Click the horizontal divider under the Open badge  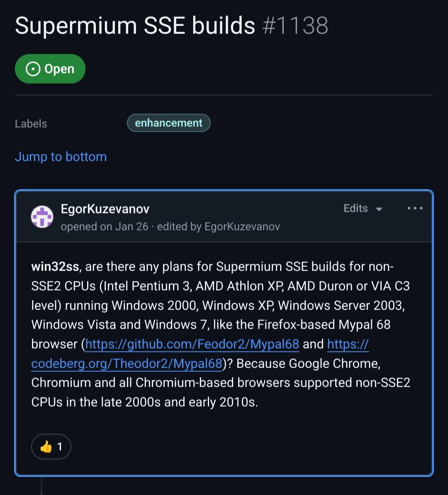pos(224,95)
